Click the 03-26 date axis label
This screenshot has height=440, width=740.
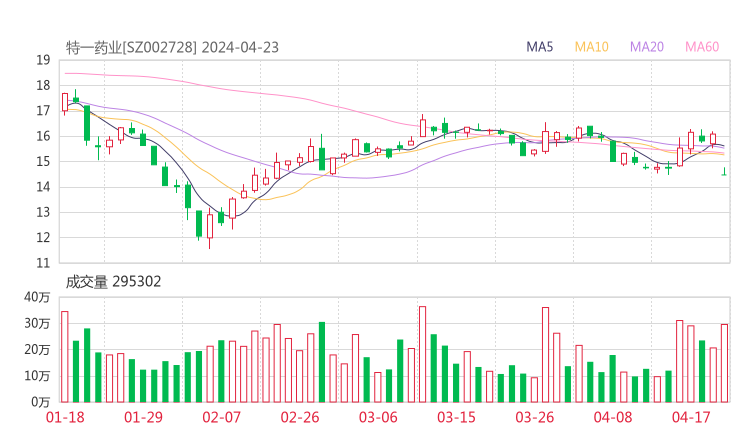coord(535,417)
